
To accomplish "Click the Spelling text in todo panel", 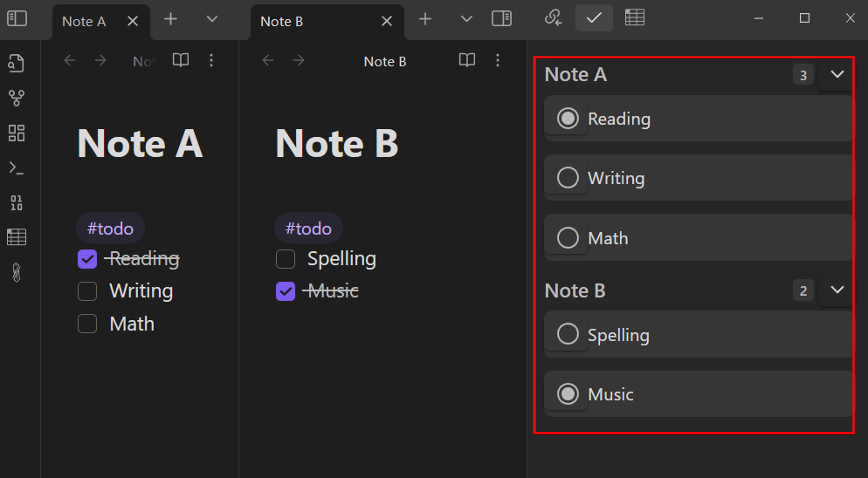I will (x=618, y=336).
